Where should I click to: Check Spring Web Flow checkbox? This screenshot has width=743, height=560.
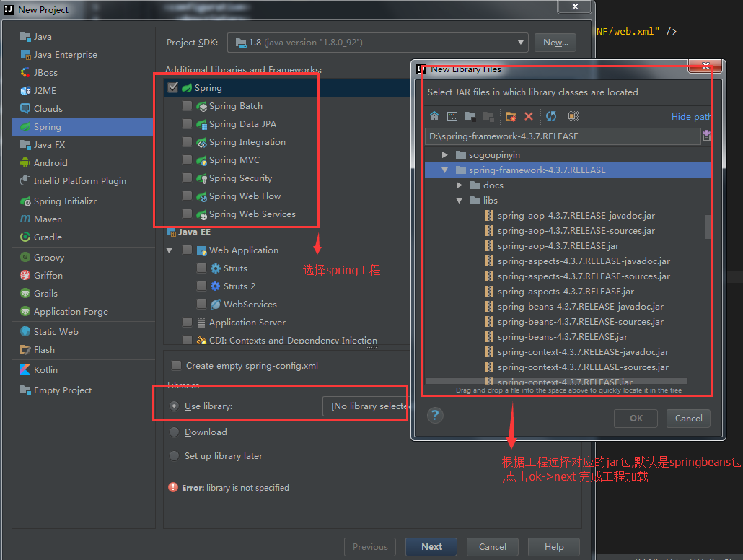coord(187,196)
